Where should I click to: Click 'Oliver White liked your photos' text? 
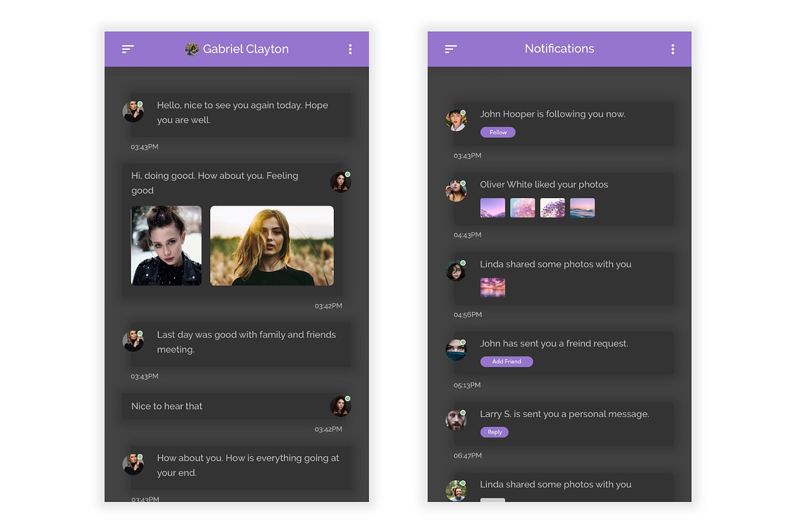(x=544, y=184)
